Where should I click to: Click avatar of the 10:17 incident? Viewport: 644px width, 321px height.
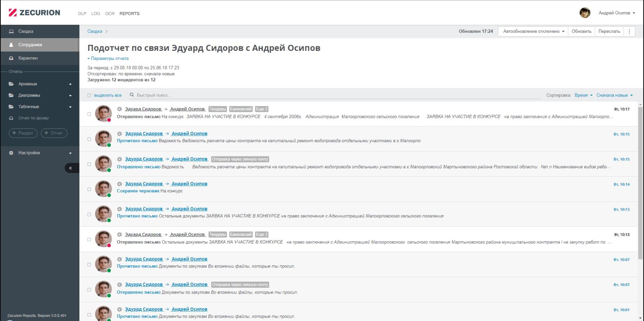(103, 113)
